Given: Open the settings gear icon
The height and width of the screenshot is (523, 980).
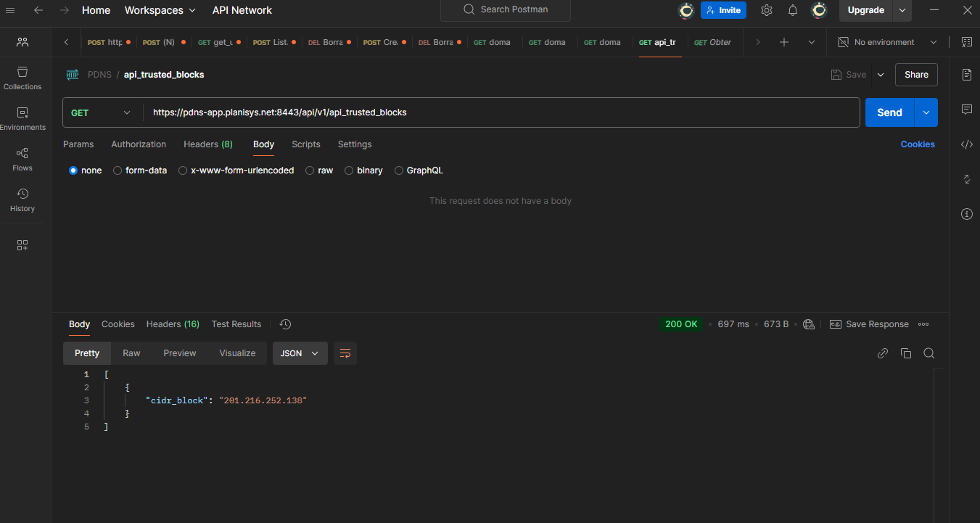Looking at the screenshot, I should 767,10.
